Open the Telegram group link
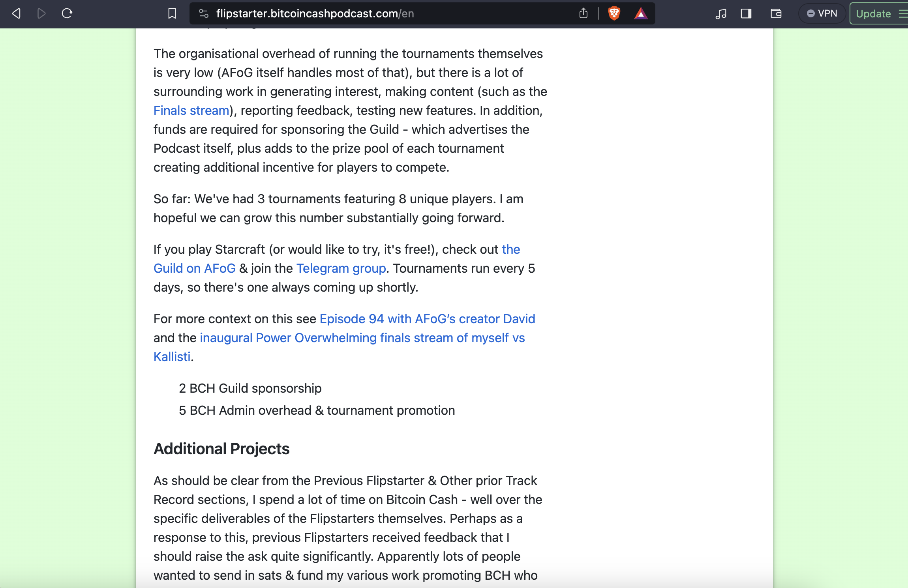 341,268
